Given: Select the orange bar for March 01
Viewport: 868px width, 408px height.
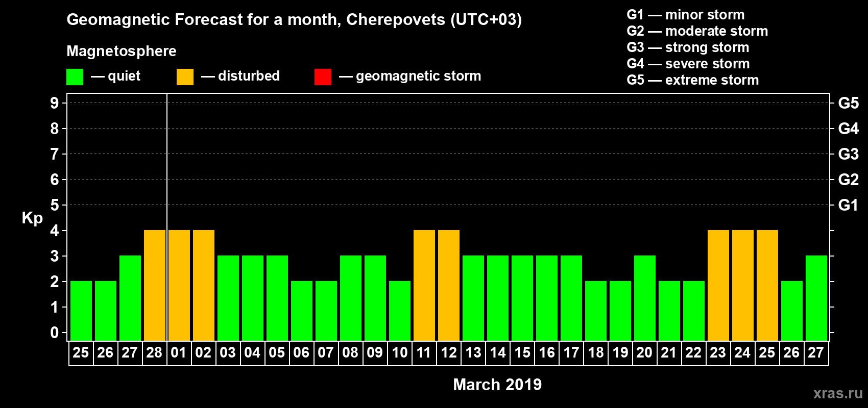Looking at the screenshot, I should pos(179,285).
